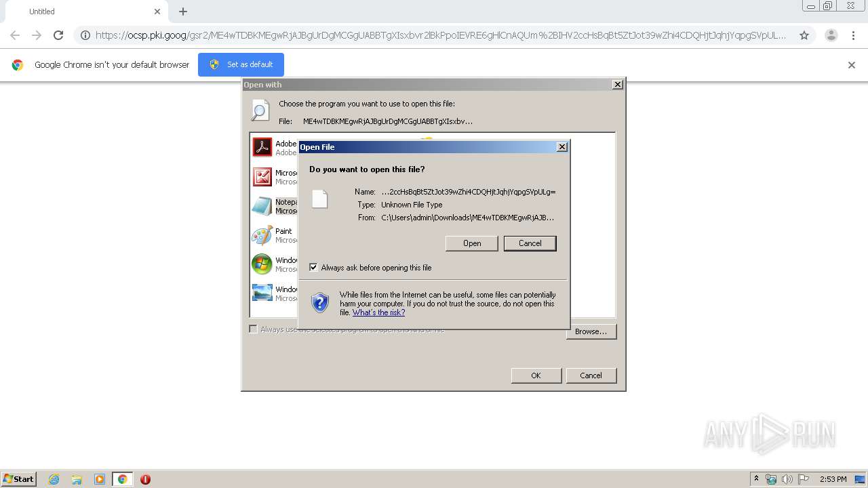This screenshot has height=488, width=868.
Task: Cancel the Open File dialog
Action: coord(530,243)
